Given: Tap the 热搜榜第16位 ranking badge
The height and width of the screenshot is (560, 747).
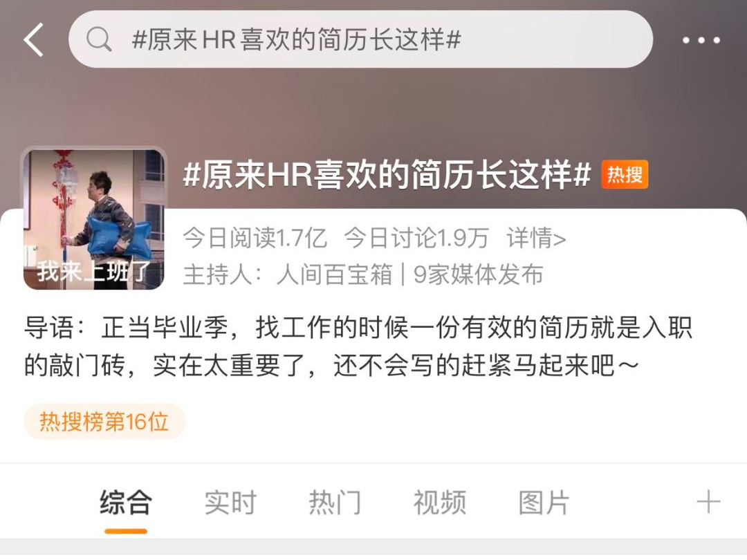Looking at the screenshot, I should 104,422.
